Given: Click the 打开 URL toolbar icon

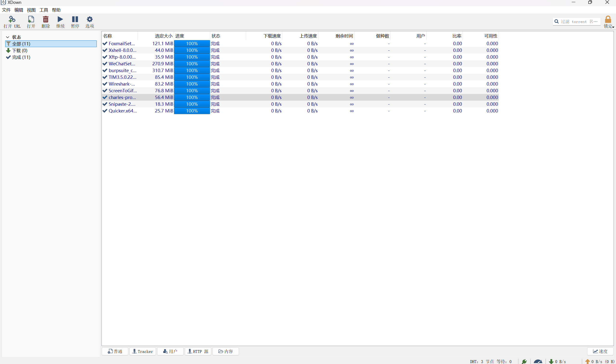Looking at the screenshot, I should pos(12,20).
